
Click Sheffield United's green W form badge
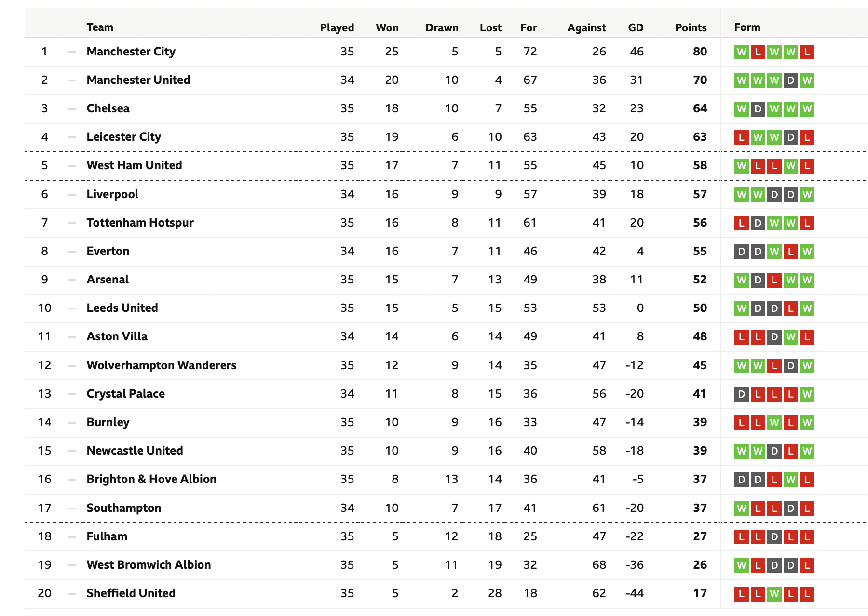pos(774,594)
